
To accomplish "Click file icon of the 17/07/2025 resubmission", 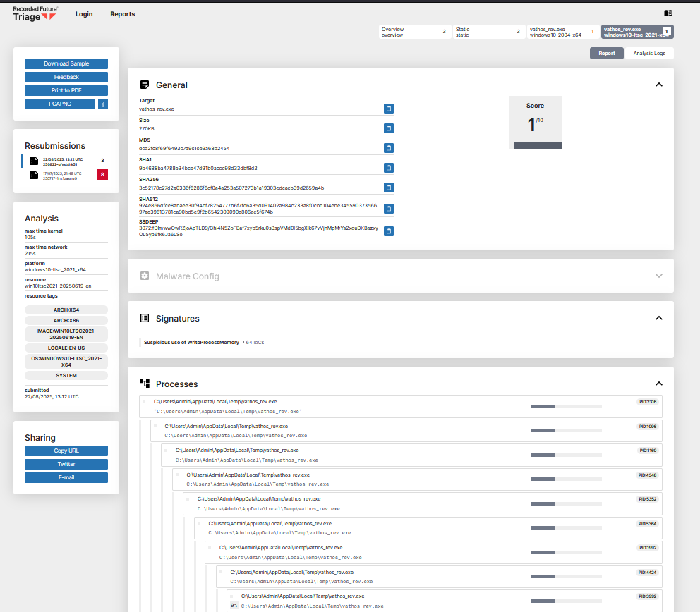I will (x=33, y=175).
